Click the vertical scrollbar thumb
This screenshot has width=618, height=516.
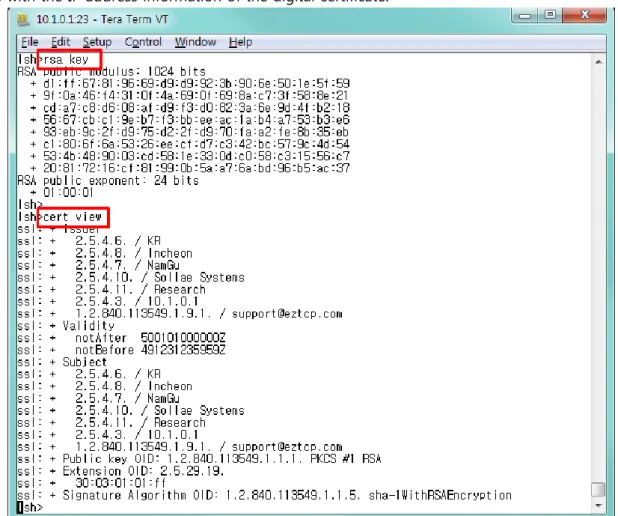(x=598, y=490)
